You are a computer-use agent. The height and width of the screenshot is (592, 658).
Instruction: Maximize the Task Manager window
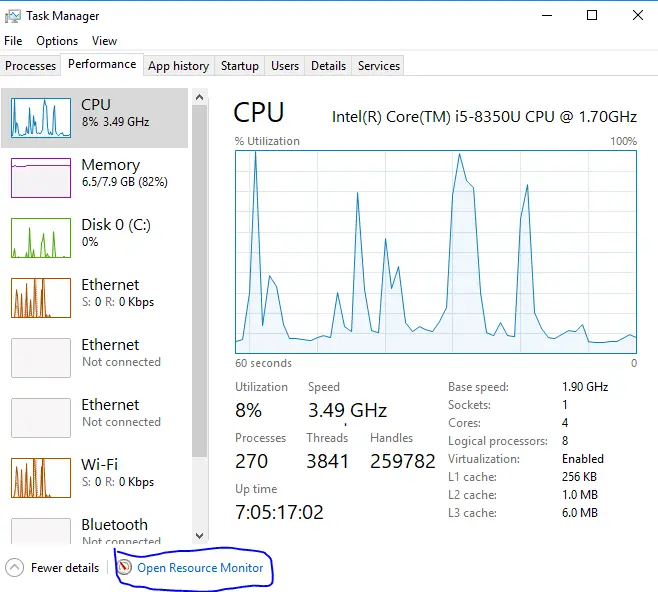click(592, 16)
